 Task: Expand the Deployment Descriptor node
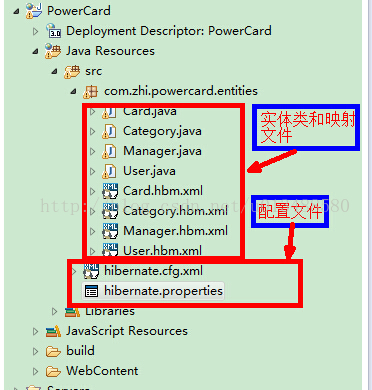click(x=35, y=31)
